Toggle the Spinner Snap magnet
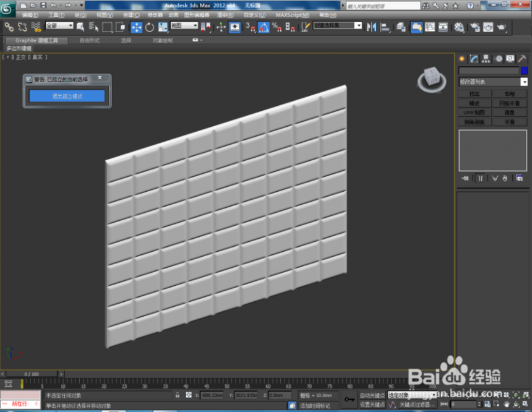The image size is (532, 412). coord(290,27)
